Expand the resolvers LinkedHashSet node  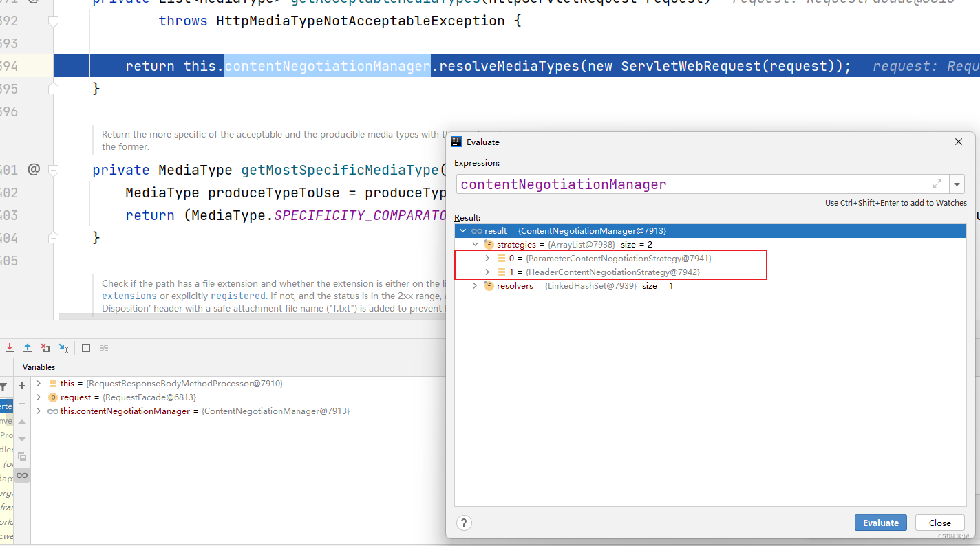pos(475,285)
